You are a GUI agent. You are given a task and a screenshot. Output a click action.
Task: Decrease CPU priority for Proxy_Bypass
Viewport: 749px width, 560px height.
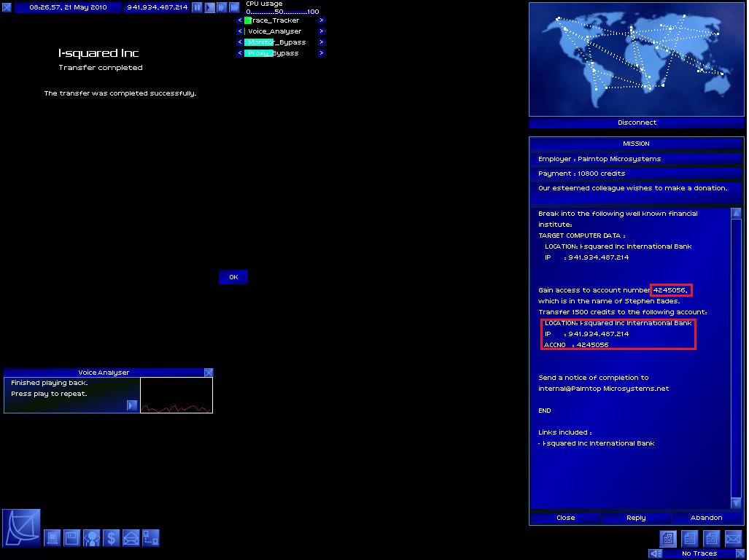tap(240, 53)
